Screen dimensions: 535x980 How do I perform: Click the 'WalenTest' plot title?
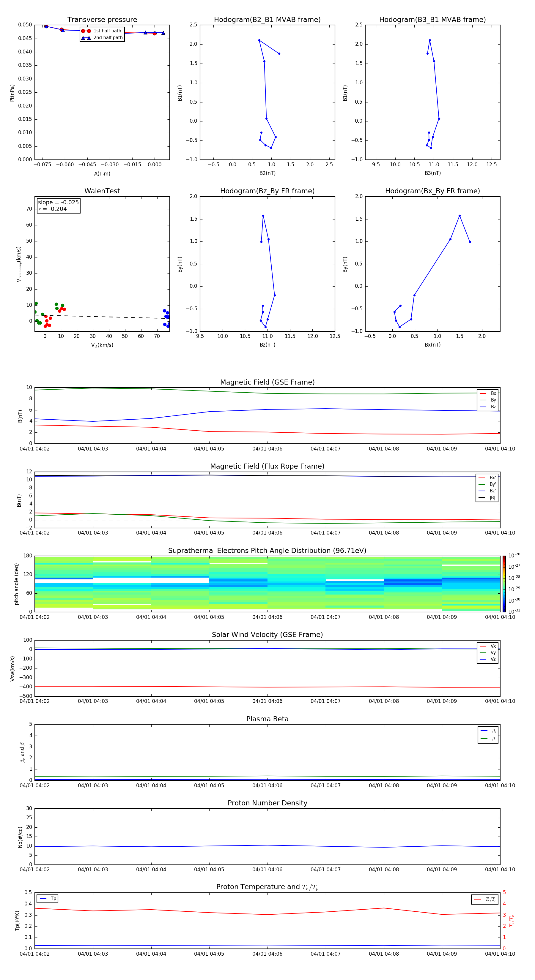pos(102,191)
